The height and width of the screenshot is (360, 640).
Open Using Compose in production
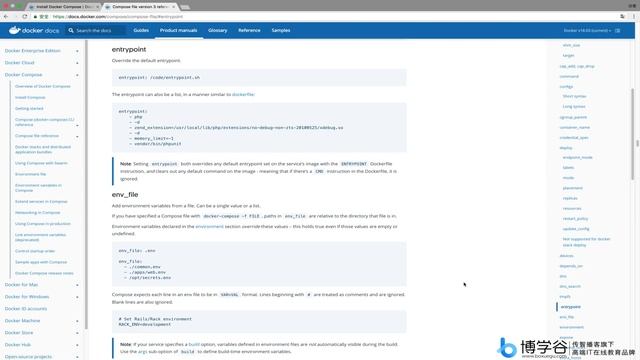[43, 224]
